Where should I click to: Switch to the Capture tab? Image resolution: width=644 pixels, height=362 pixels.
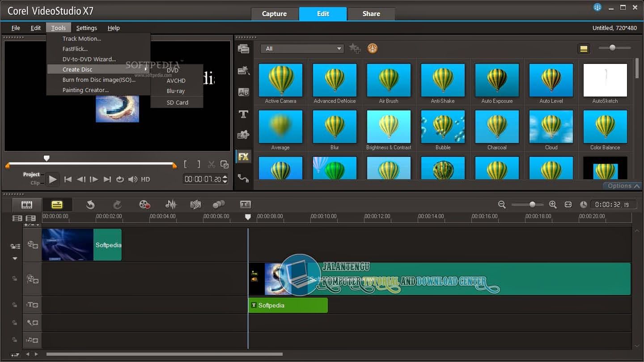(x=274, y=14)
